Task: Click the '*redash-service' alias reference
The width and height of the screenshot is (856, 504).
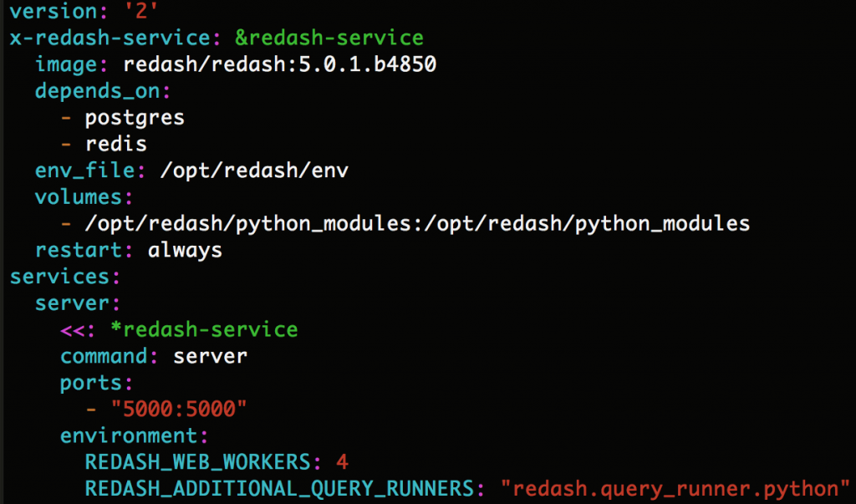Action: tap(204, 329)
